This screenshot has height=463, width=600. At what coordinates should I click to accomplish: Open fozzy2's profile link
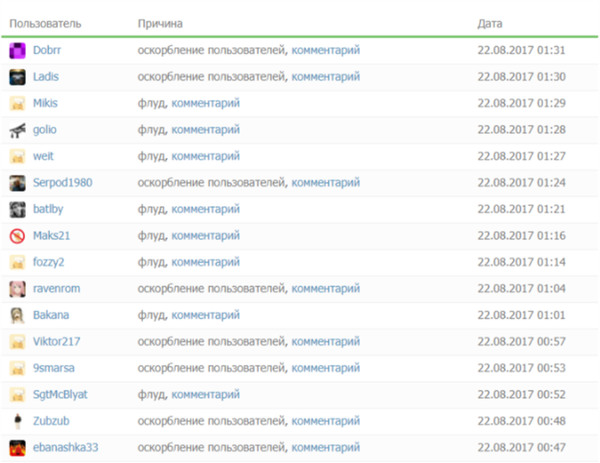48,262
